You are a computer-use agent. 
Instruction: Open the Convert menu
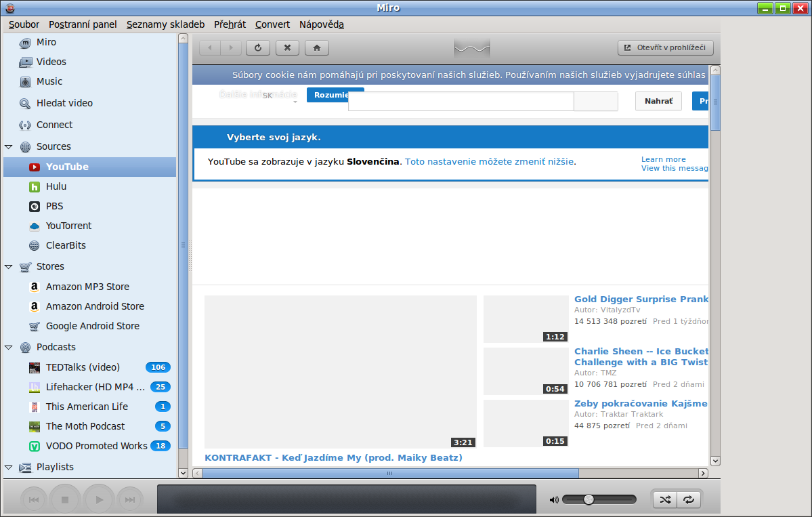pyautogui.click(x=272, y=24)
